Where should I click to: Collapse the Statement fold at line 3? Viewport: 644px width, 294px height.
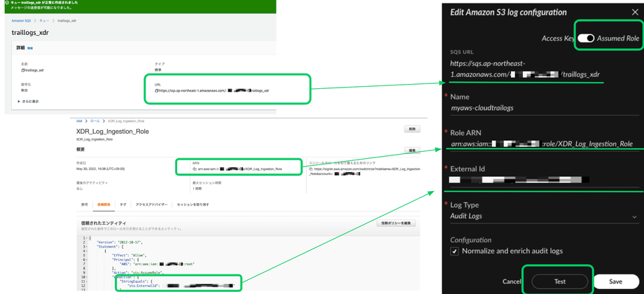click(85, 247)
